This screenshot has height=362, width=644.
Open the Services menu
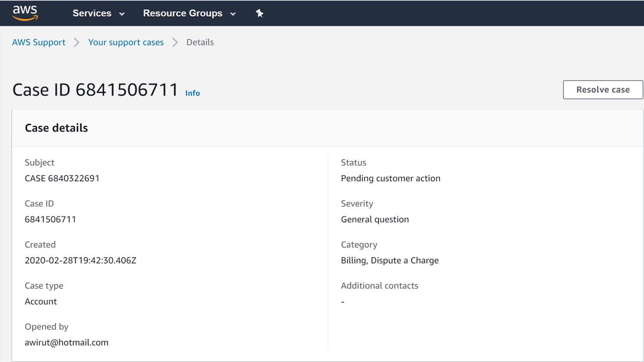[x=98, y=13]
